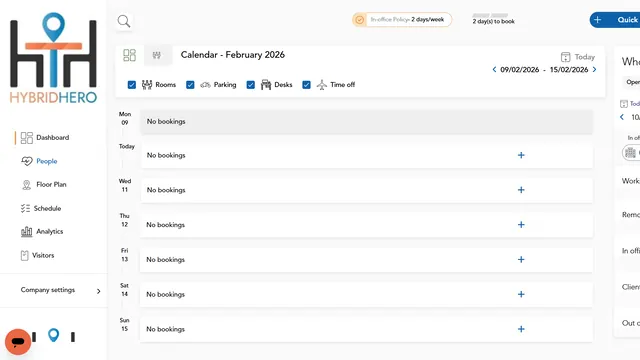Open People page in sidebar
Viewport: 640px width, 360px height.
pyautogui.click(x=47, y=161)
